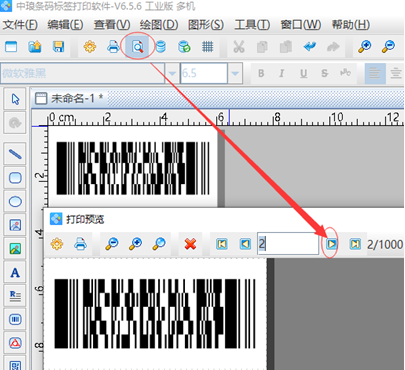Toggle bold text formatting

[x=261, y=73]
